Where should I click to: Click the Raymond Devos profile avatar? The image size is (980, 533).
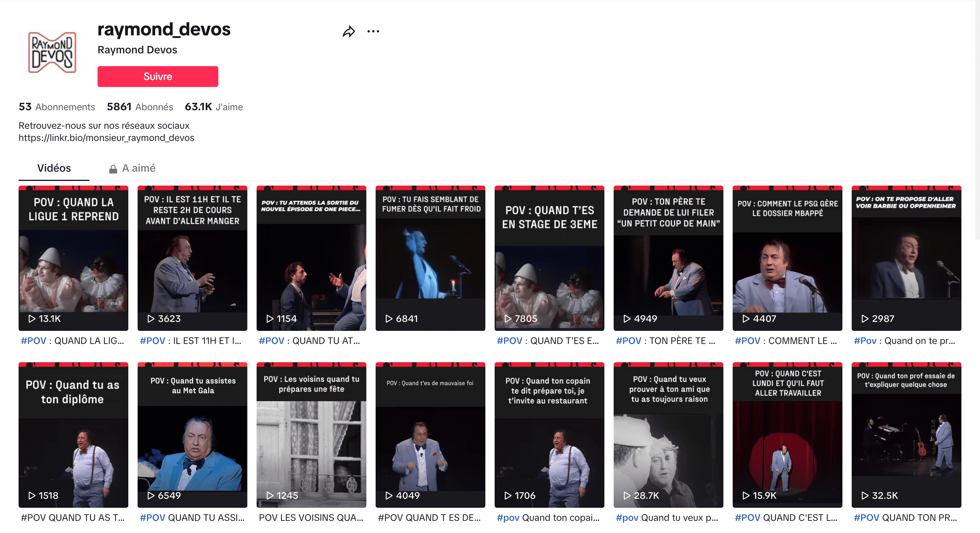[x=53, y=52]
